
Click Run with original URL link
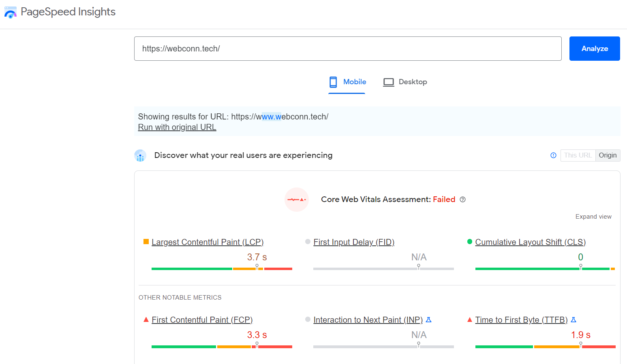[x=177, y=127]
